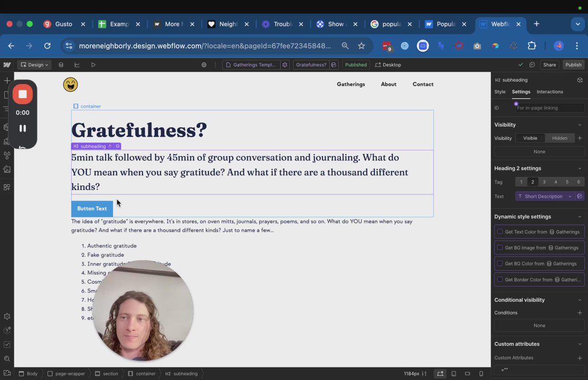Switch to the Interactions tab
This screenshot has width=588, height=380.
point(550,92)
